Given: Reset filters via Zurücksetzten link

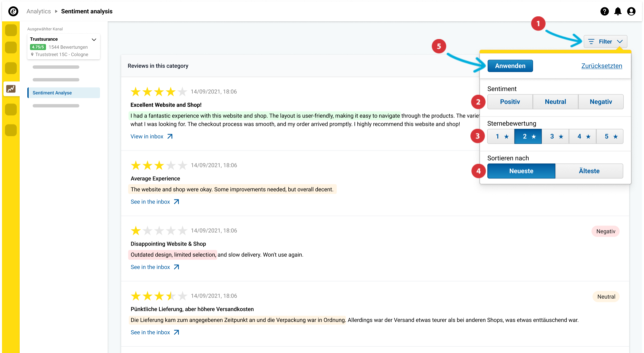Looking at the screenshot, I should coord(602,66).
